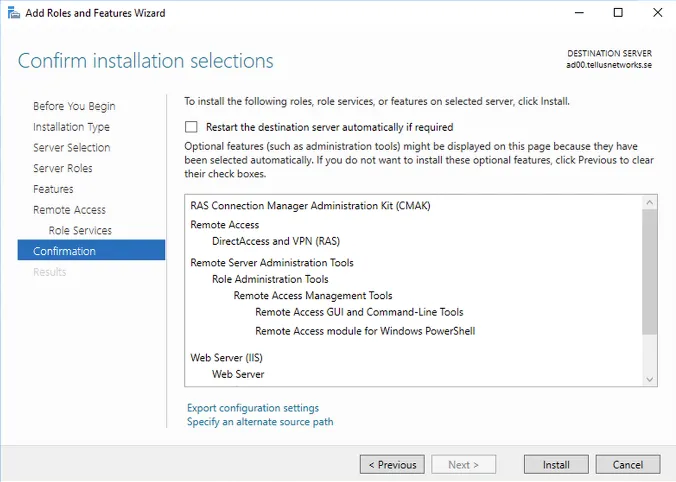Select RAS Connection Manager Administration Kit row

[310, 206]
